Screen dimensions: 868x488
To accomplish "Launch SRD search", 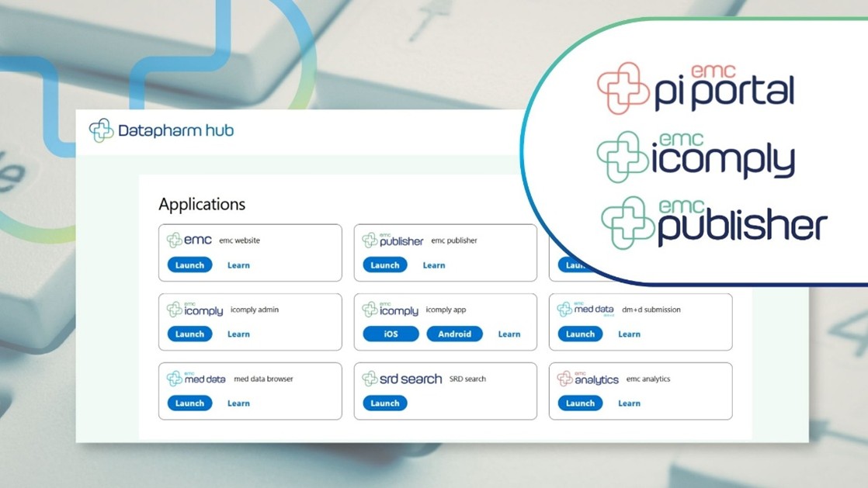I will click(385, 403).
